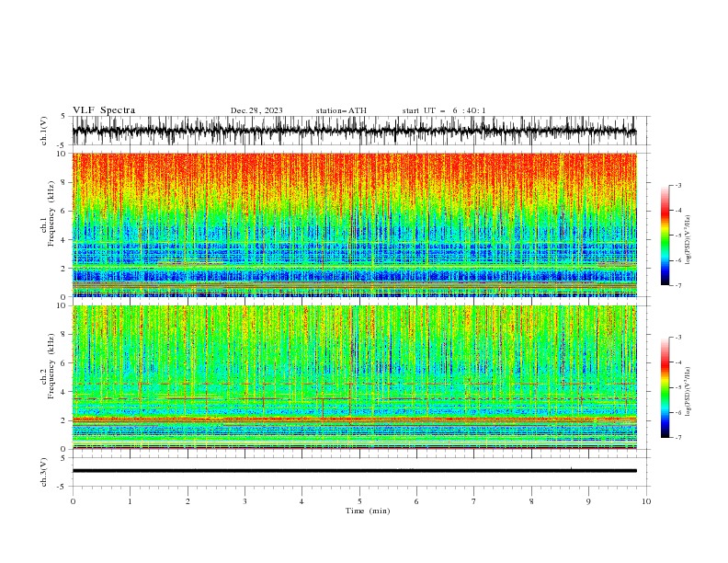Click the '4' kHz tick on ch.2 frequency axis
The height and width of the screenshot is (563, 728).
(x=63, y=392)
